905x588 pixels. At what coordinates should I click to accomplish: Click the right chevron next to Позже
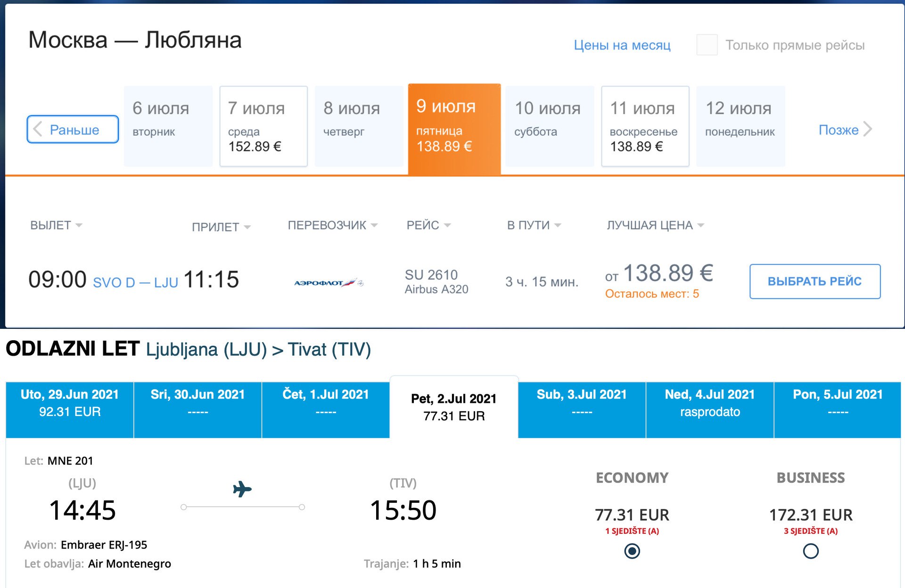point(868,129)
